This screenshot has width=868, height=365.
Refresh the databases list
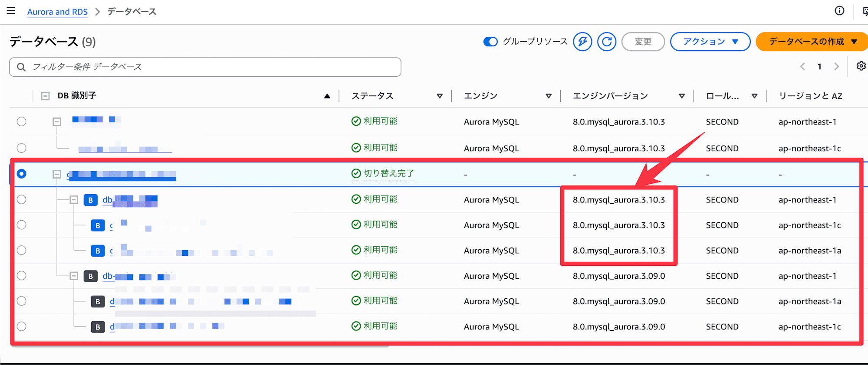pyautogui.click(x=607, y=42)
